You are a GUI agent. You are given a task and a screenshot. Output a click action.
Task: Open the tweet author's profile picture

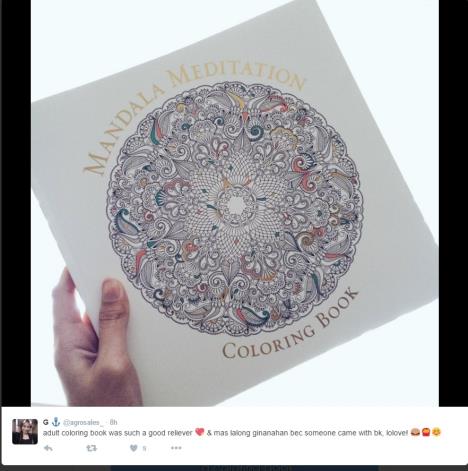25,432
